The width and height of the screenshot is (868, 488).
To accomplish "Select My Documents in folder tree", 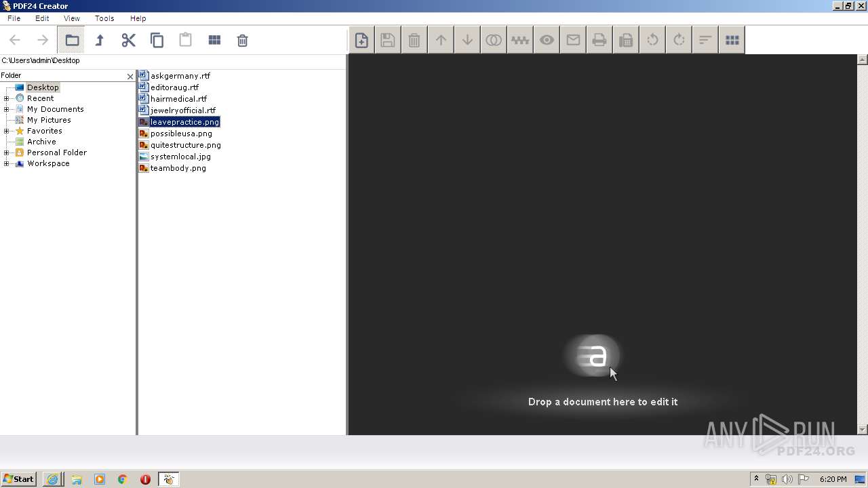I will click(56, 109).
